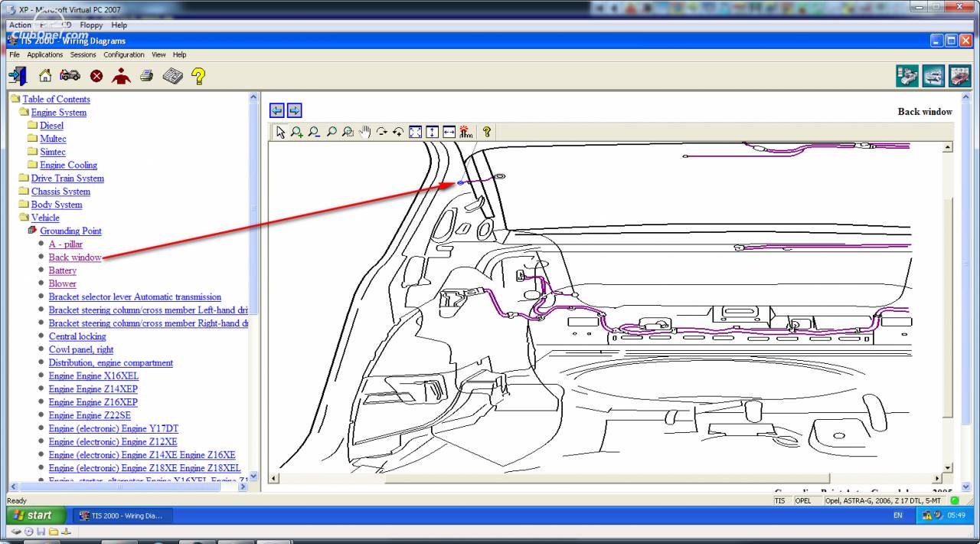This screenshot has height=544, width=980.
Task: Navigate forward with right arrow button
Action: pyautogui.click(x=294, y=110)
